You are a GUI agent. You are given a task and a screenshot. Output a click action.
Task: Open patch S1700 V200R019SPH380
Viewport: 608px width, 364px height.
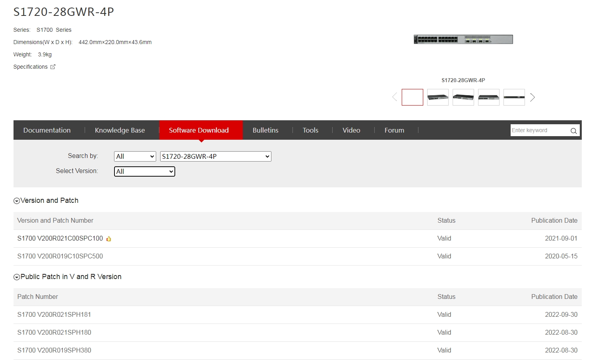(54, 351)
